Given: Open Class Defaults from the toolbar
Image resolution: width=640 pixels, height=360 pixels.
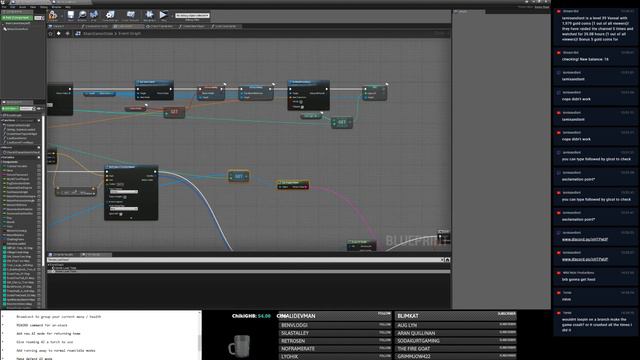Looking at the screenshot, I should (x=130, y=16).
